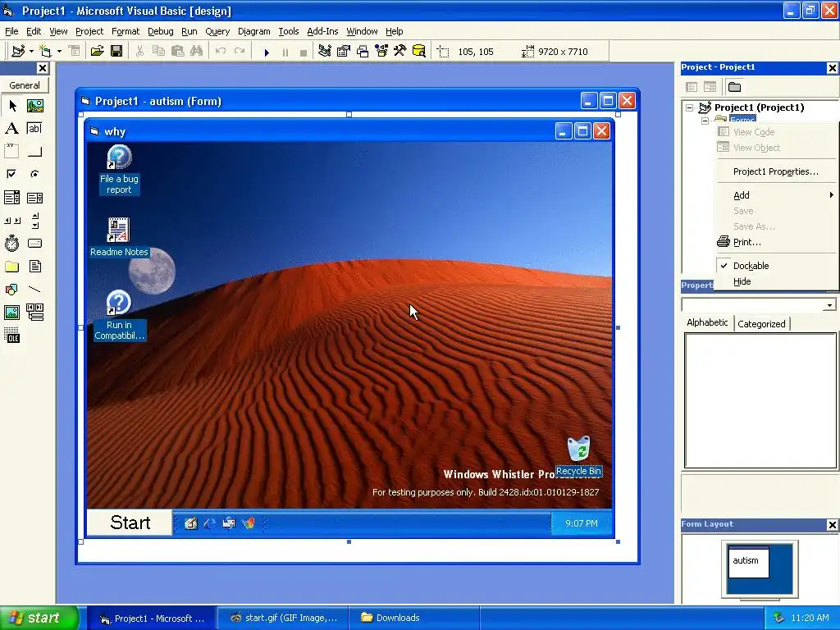
Task: Select the OptionButton control in the toolbox
Action: (x=34, y=174)
